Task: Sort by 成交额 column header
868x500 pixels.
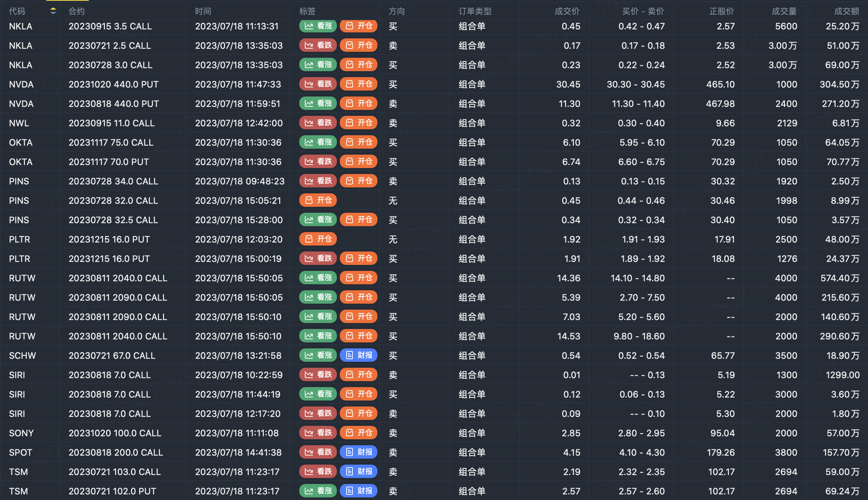Action: 846,12
